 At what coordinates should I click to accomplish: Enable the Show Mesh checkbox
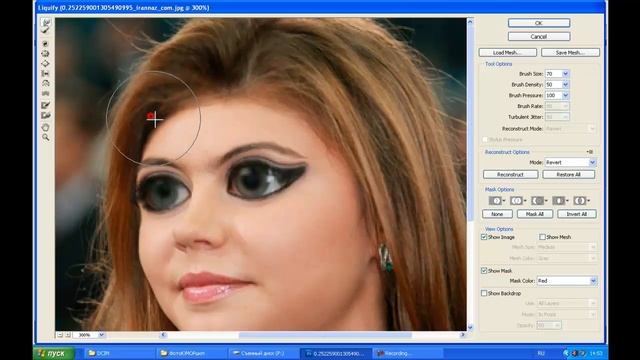(542, 237)
